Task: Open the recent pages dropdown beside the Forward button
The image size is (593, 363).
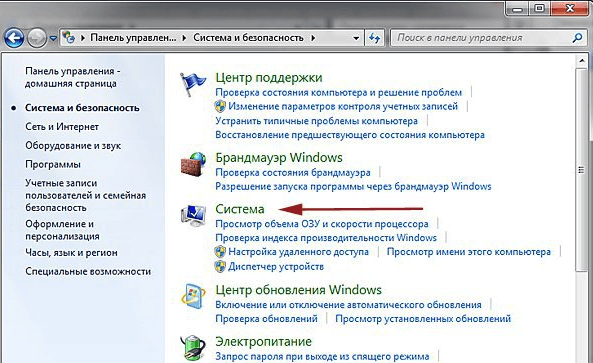Action: 53,38
